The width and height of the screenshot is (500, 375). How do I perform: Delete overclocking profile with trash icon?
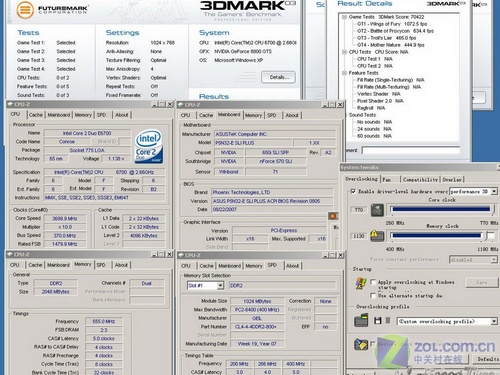(x=388, y=321)
